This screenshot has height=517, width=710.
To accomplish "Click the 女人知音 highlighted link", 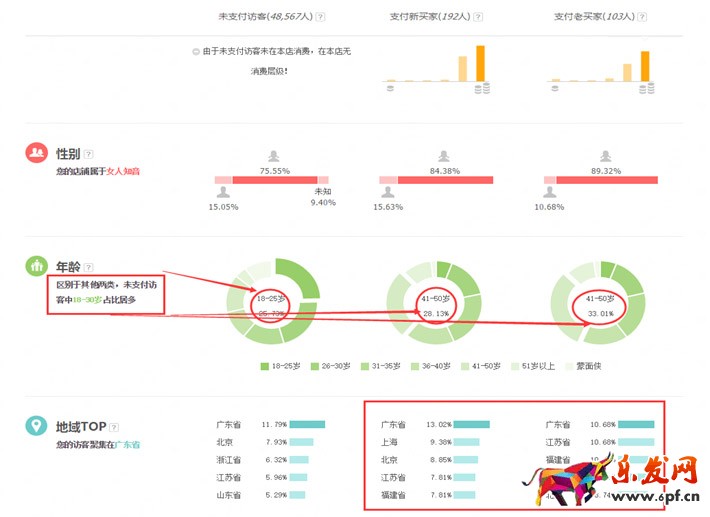I will pos(124,172).
